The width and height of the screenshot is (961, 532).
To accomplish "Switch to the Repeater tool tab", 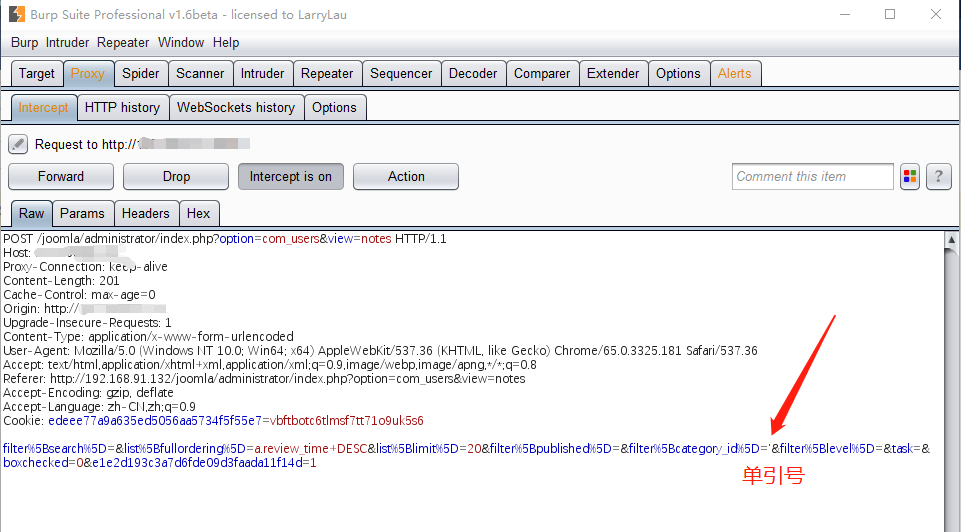I will coord(327,74).
